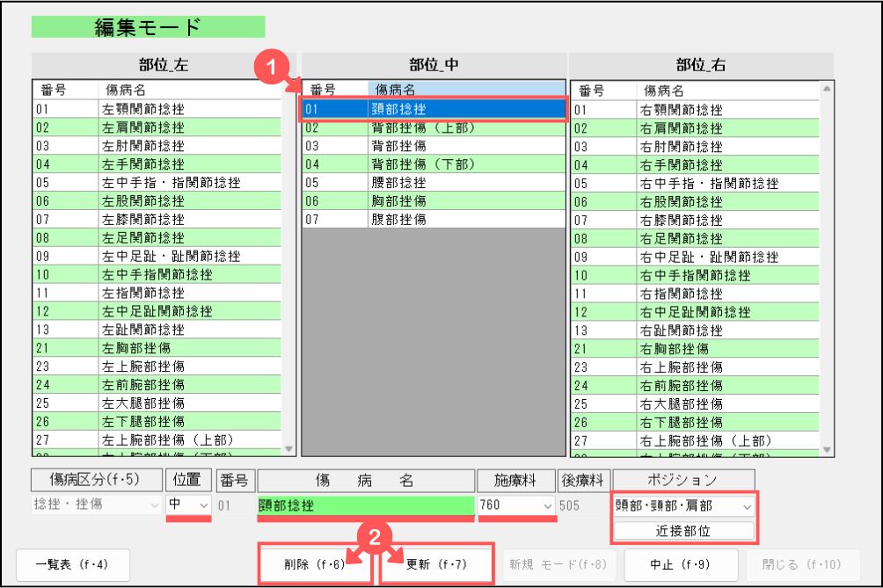Click the 中止 (f·9) button
This screenshot has height=588, width=883.
tap(681, 563)
